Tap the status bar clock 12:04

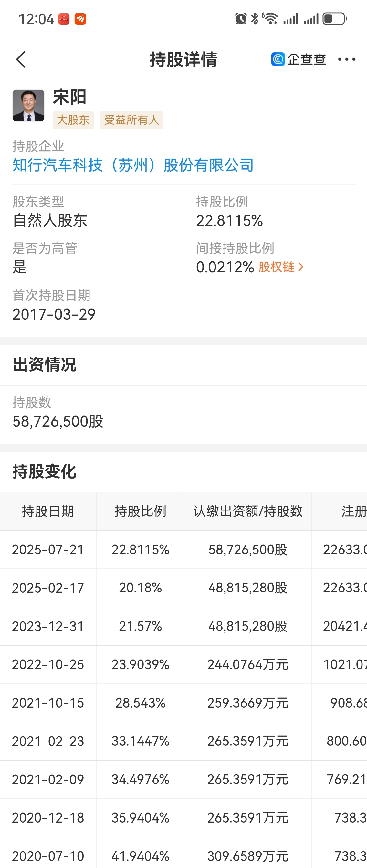point(36,19)
